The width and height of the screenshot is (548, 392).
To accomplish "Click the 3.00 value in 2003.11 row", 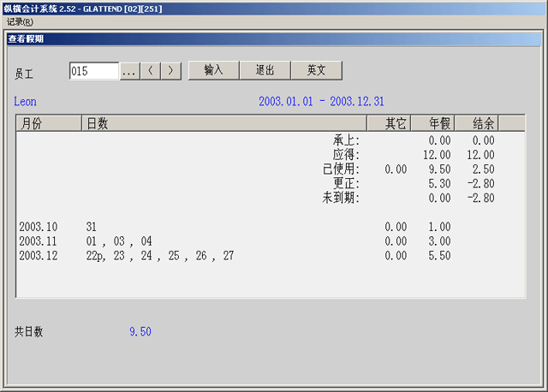I will point(439,241).
